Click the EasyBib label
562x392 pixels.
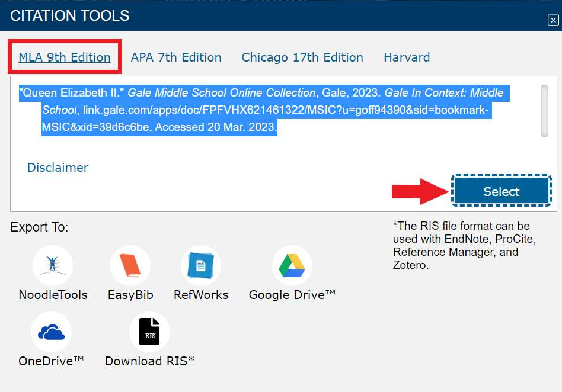click(130, 295)
